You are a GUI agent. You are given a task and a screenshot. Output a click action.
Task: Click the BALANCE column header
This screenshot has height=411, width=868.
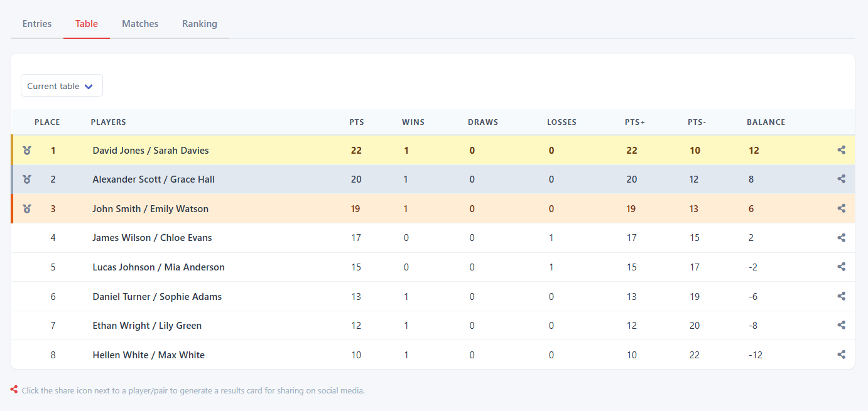pos(766,122)
